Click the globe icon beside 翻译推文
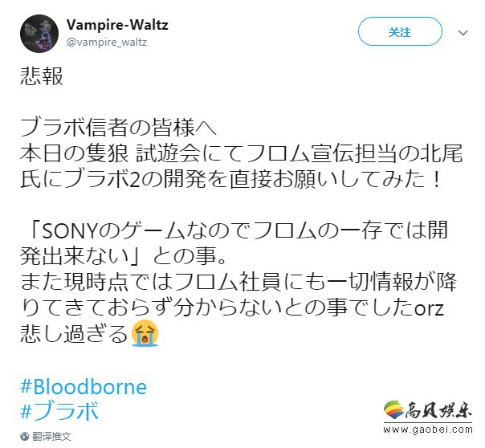The height and width of the screenshot is (448, 485). pos(25,437)
